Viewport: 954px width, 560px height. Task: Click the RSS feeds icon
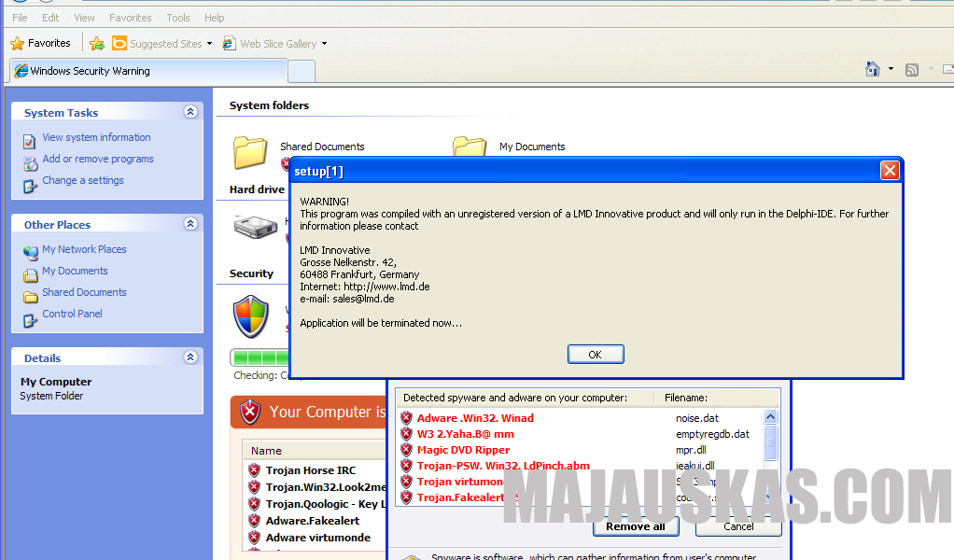coord(911,70)
